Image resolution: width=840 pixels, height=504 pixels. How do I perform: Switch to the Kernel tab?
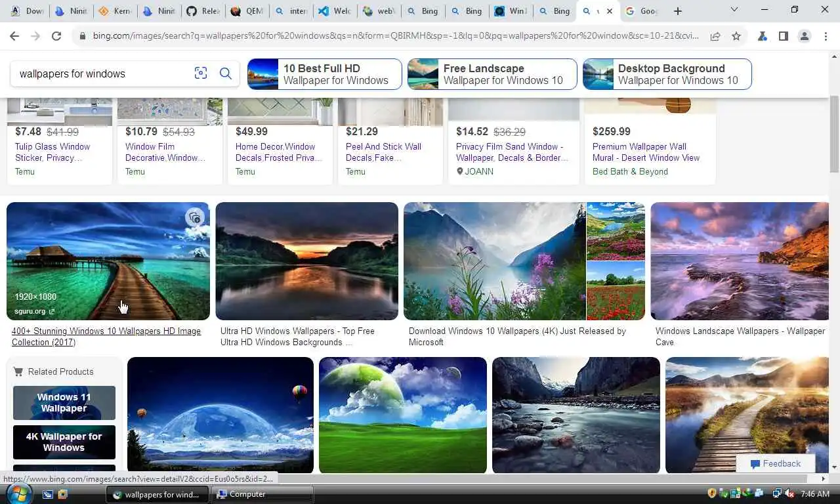[115, 11]
